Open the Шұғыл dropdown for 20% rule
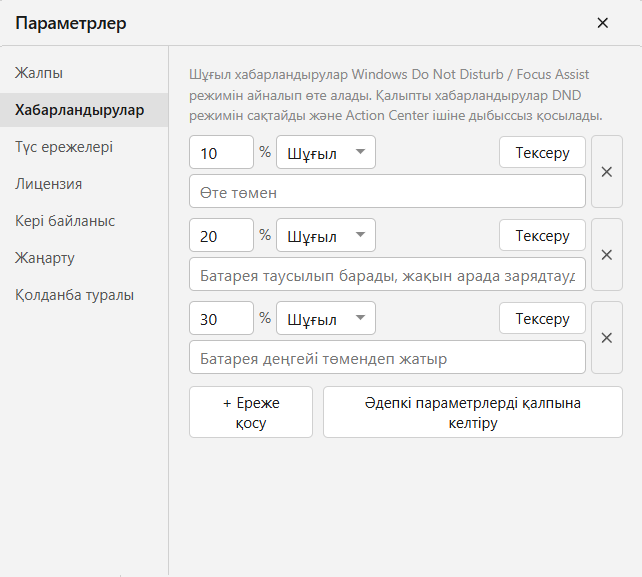 [326, 235]
